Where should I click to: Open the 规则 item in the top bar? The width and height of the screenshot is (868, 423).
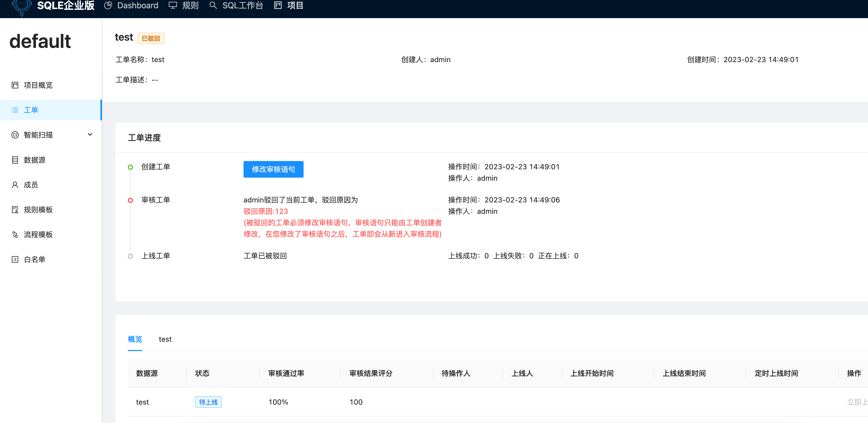(x=190, y=5)
